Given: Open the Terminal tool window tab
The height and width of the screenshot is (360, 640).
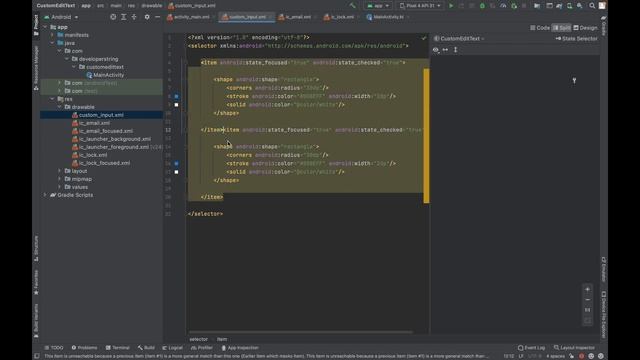Looking at the screenshot, I should (x=118, y=348).
